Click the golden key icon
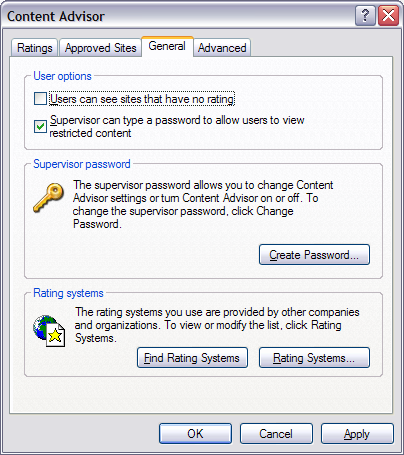 click(49, 198)
